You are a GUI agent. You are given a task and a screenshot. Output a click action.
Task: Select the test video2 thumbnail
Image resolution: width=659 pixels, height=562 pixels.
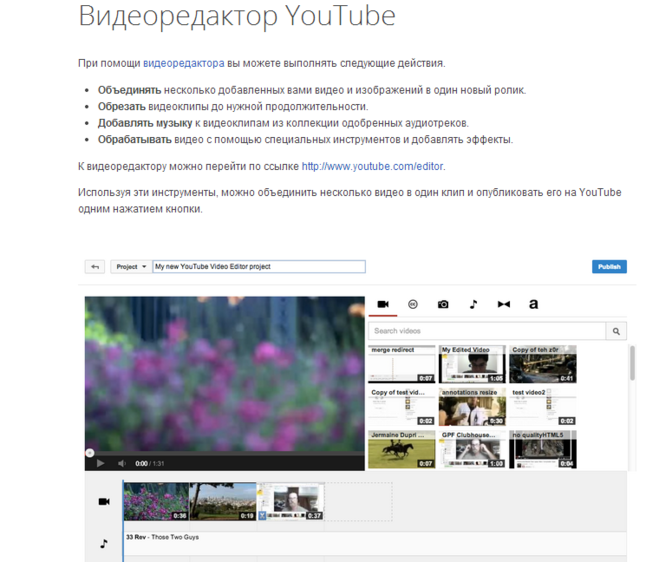coord(543,407)
